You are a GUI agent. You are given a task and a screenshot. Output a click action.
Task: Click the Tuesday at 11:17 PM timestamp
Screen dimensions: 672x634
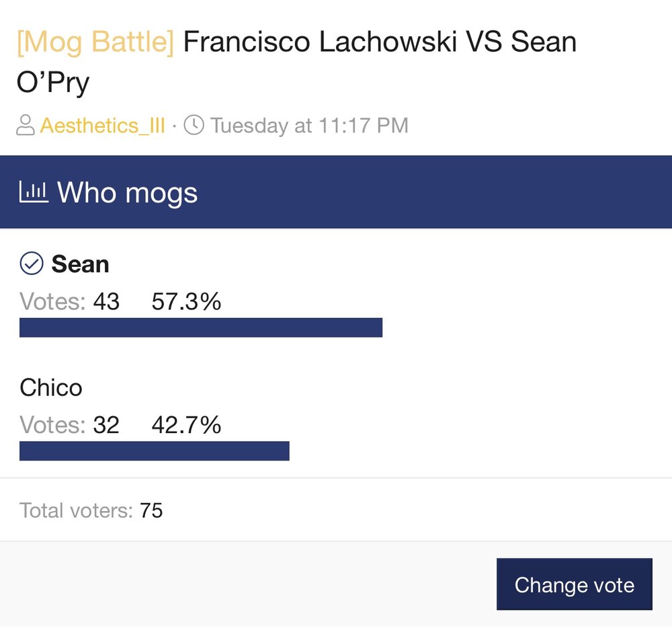(x=309, y=126)
